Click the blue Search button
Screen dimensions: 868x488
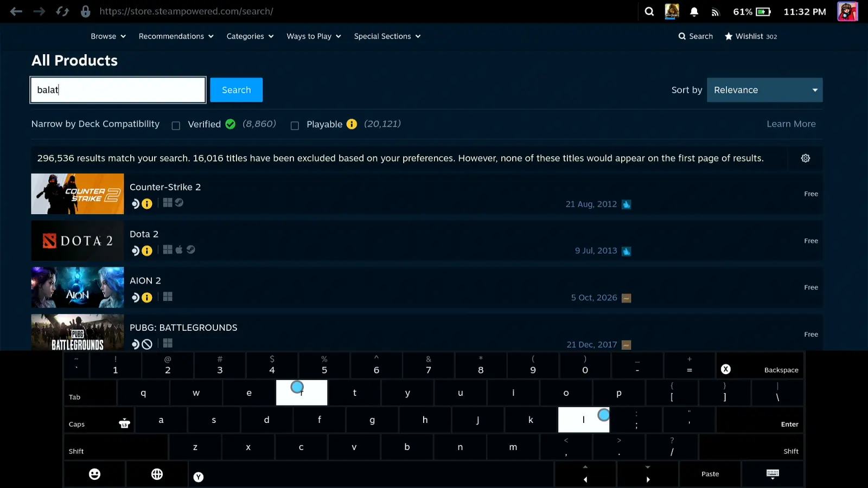pyautogui.click(x=237, y=90)
